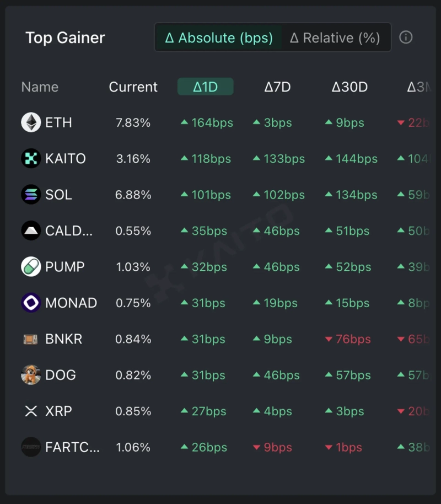The width and height of the screenshot is (441, 504).
Task: Sort table by Current column header
Action: click(x=133, y=87)
